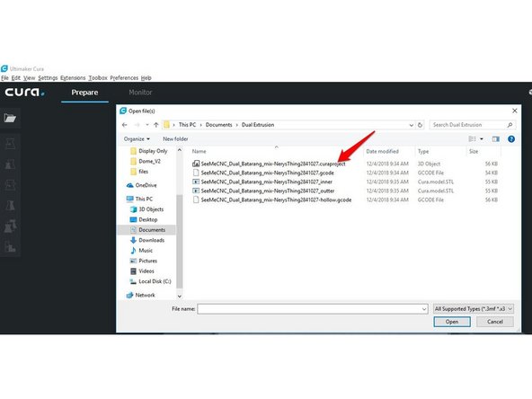
Task: Select Documents in navigation pane
Action: click(x=148, y=230)
